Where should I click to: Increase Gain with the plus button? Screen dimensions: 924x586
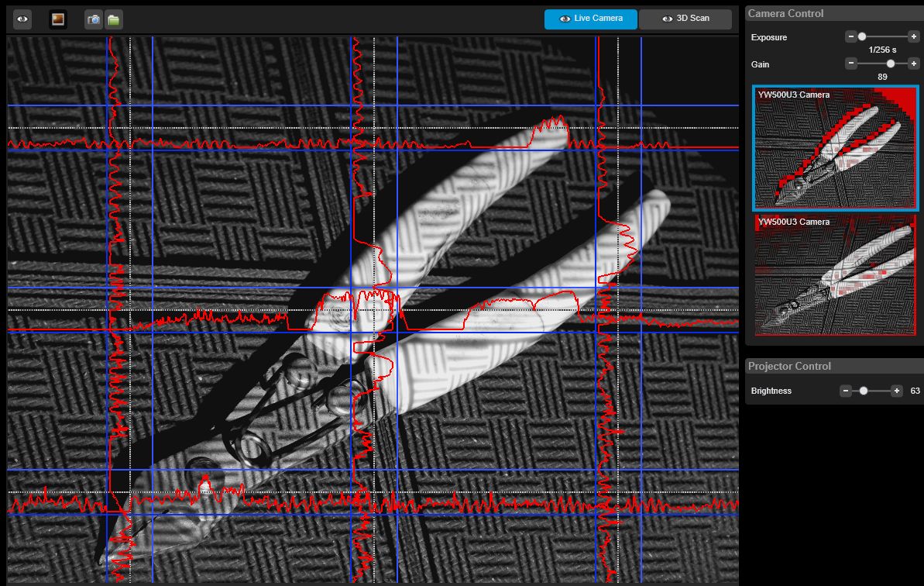[x=914, y=64]
